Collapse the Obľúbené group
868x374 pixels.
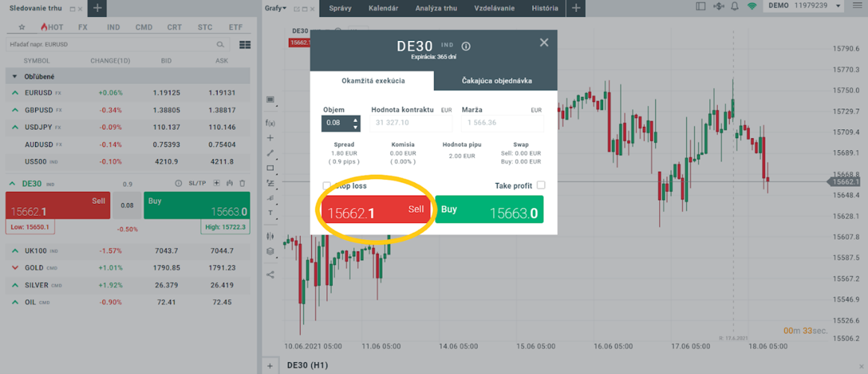coord(14,76)
